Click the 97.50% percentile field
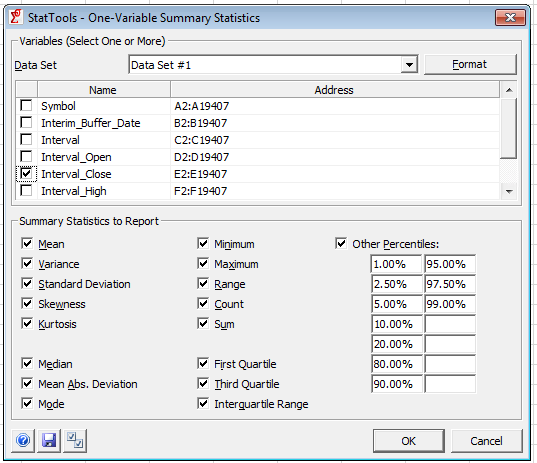Image resolution: width=537 pixels, height=463 pixels. (x=450, y=284)
